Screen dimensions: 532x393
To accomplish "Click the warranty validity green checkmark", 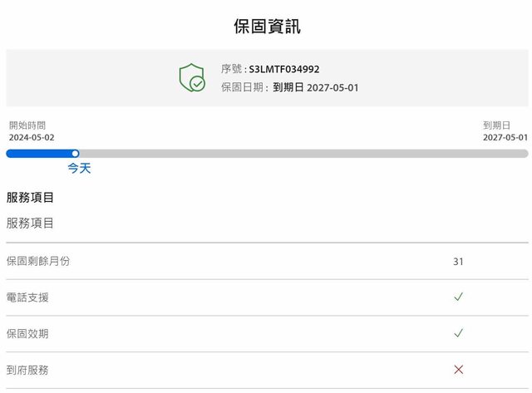I will click(x=458, y=333).
